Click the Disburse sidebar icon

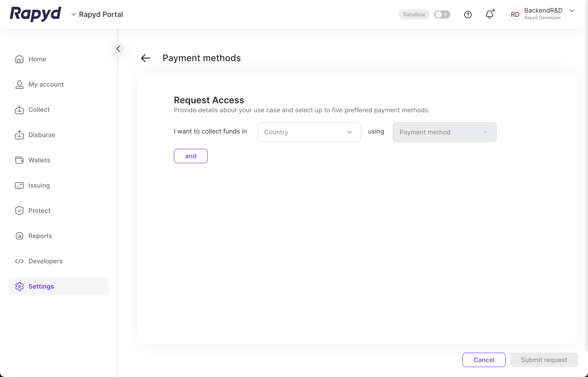(x=19, y=135)
